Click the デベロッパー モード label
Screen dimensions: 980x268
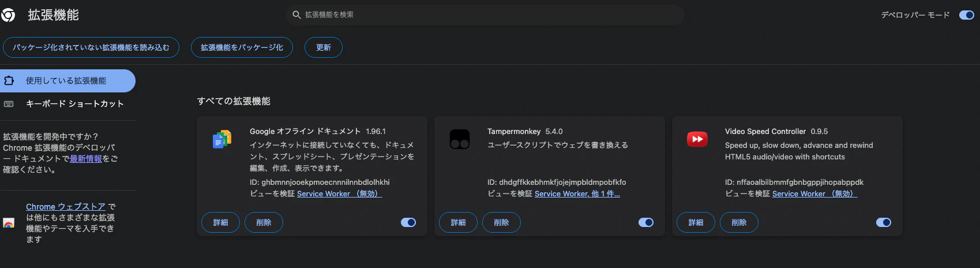click(915, 15)
